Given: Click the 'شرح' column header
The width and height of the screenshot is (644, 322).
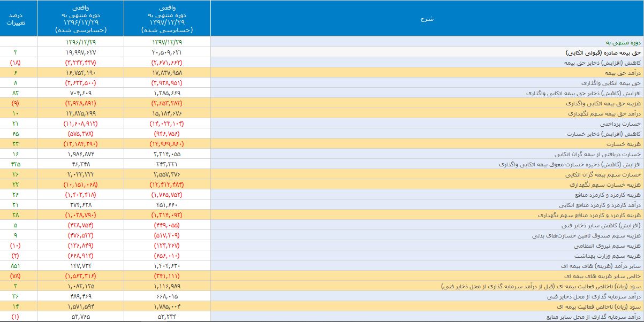Looking at the screenshot, I should pos(427,19).
